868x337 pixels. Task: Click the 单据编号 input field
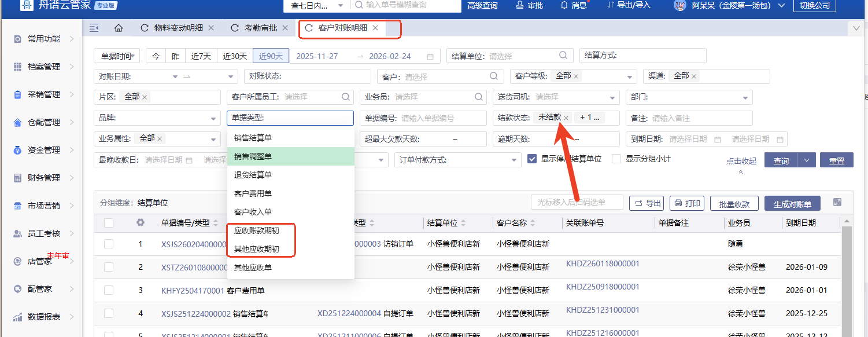(x=442, y=118)
